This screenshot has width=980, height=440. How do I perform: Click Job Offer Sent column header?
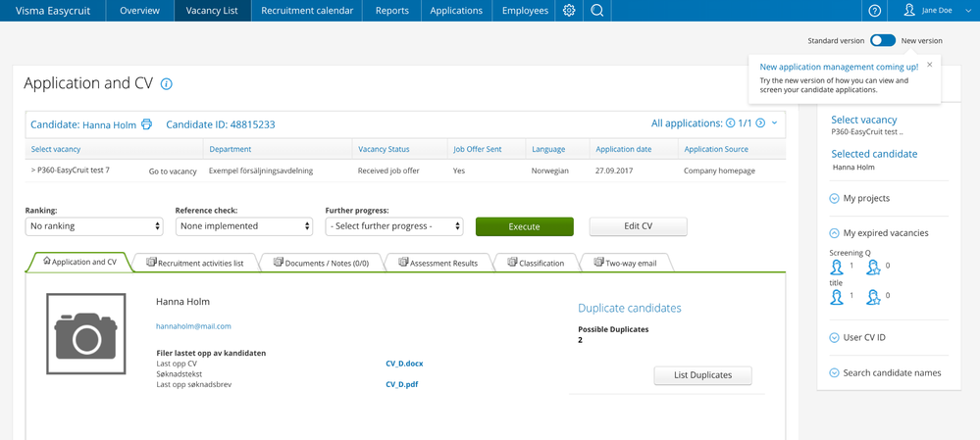(x=478, y=149)
